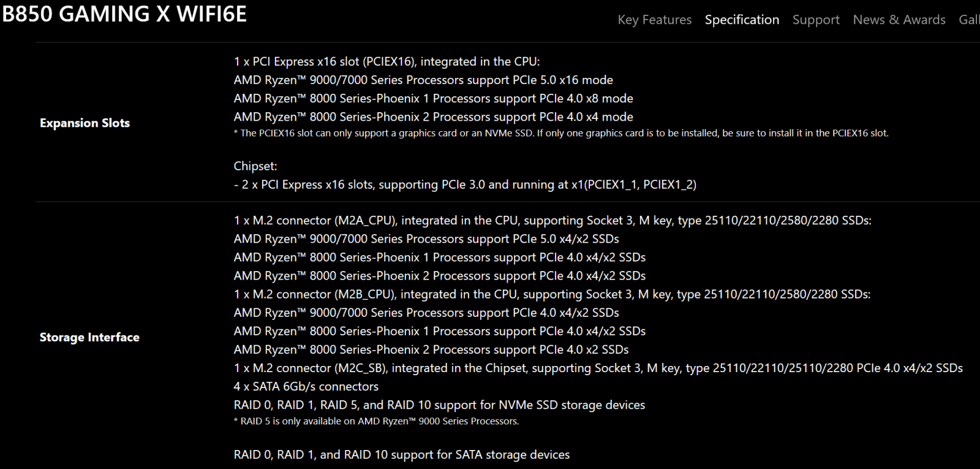Click the PCIe 5.0 x16 mode line

(x=423, y=80)
